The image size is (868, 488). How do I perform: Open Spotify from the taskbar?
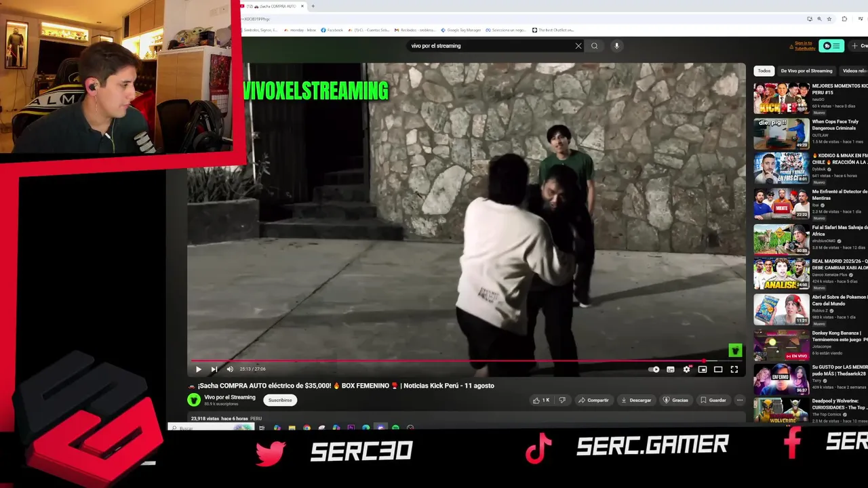395,428
